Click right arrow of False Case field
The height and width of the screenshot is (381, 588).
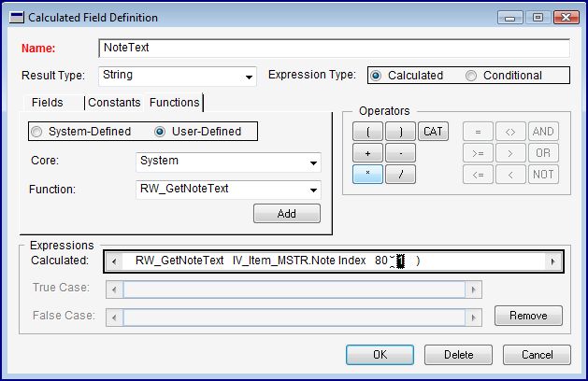[x=473, y=317]
